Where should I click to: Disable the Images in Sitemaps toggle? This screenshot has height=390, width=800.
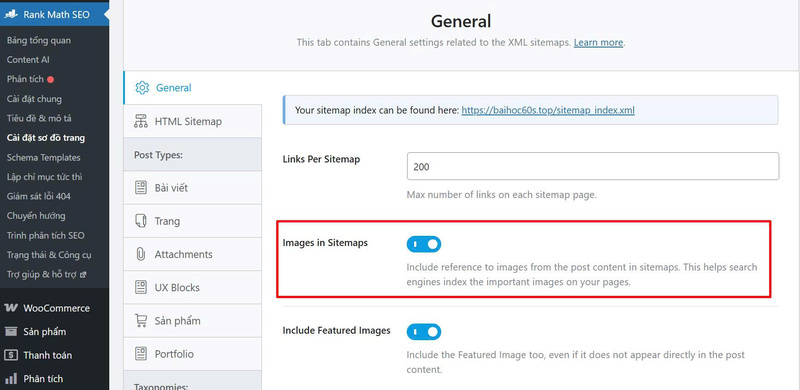(x=423, y=245)
